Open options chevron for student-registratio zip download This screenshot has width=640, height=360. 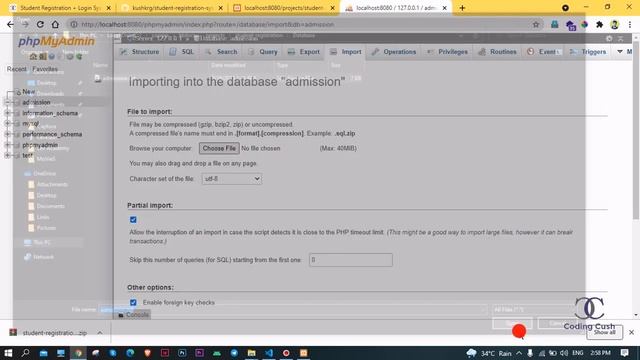(x=100, y=333)
